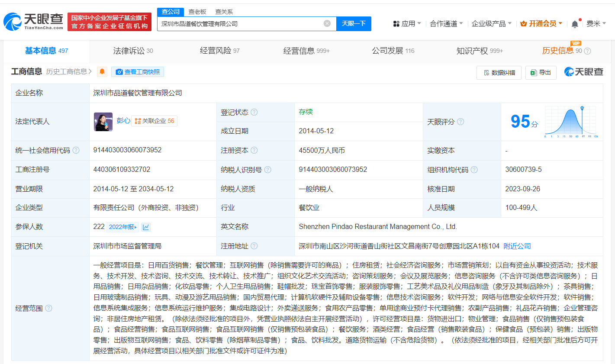Expand 历史工商信息 link
Viewport: 615px width, 364px height.
(69, 72)
